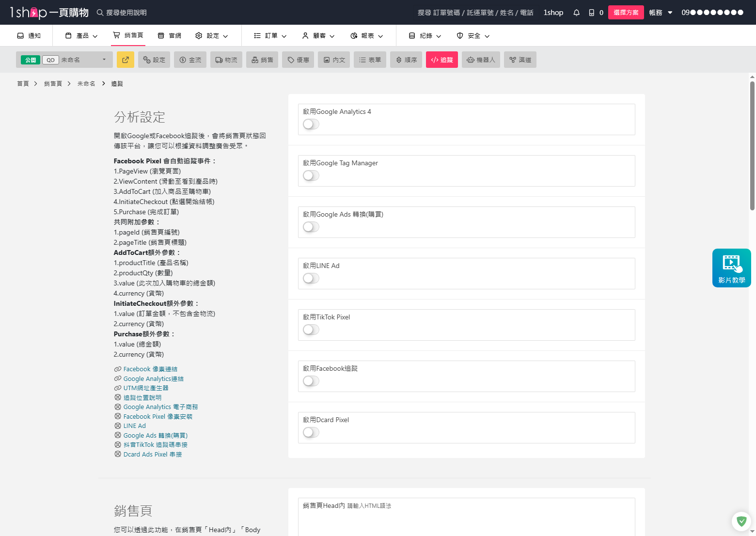Click the 銷售頁Head內 HTML input area
Screen dimensions: 756x536
tap(465, 519)
